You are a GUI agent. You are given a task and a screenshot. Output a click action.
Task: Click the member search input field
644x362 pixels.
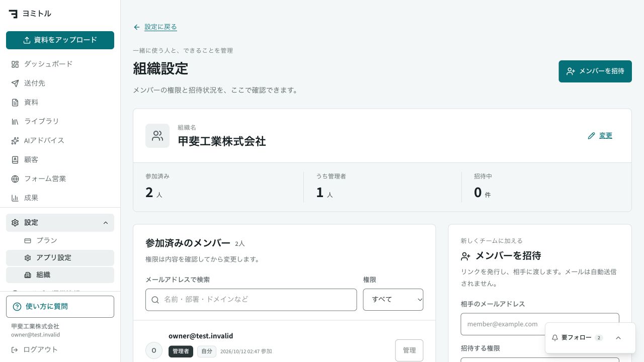[x=251, y=300]
